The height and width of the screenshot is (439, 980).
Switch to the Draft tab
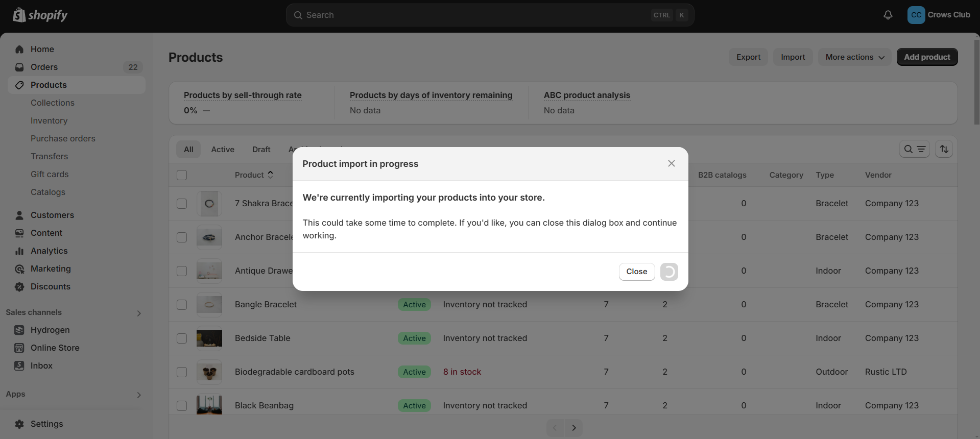(x=261, y=149)
